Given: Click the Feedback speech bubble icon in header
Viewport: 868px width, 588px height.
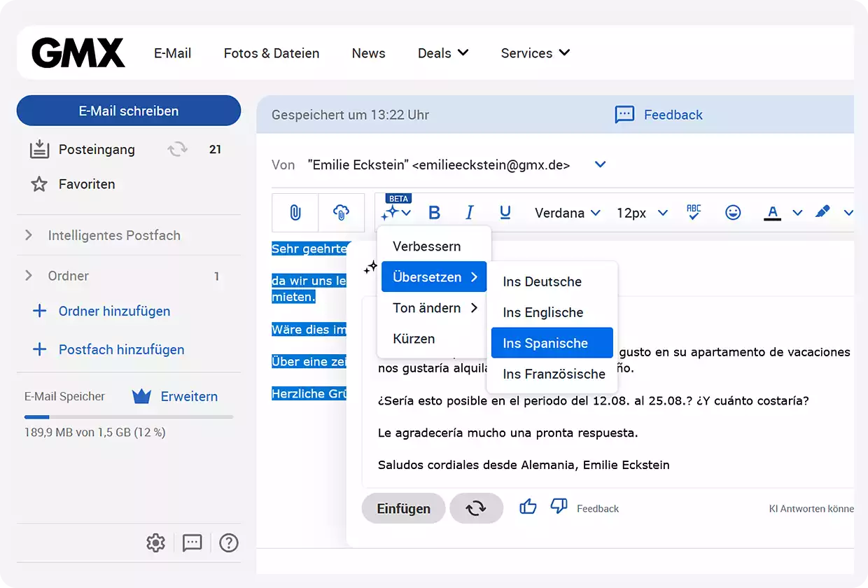Looking at the screenshot, I should tap(624, 115).
